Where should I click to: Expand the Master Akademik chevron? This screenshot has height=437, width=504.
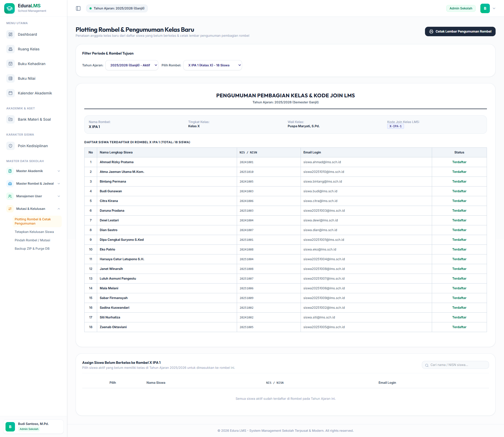click(x=59, y=171)
